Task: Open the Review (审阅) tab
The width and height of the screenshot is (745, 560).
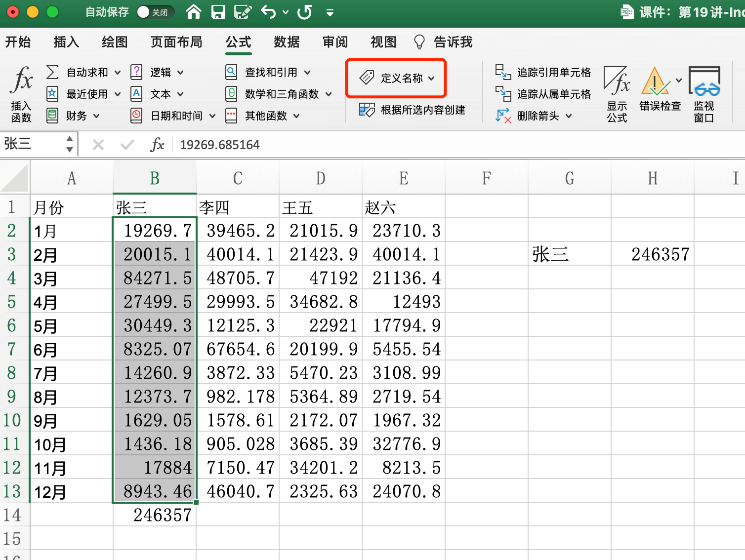Action: click(335, 42)
